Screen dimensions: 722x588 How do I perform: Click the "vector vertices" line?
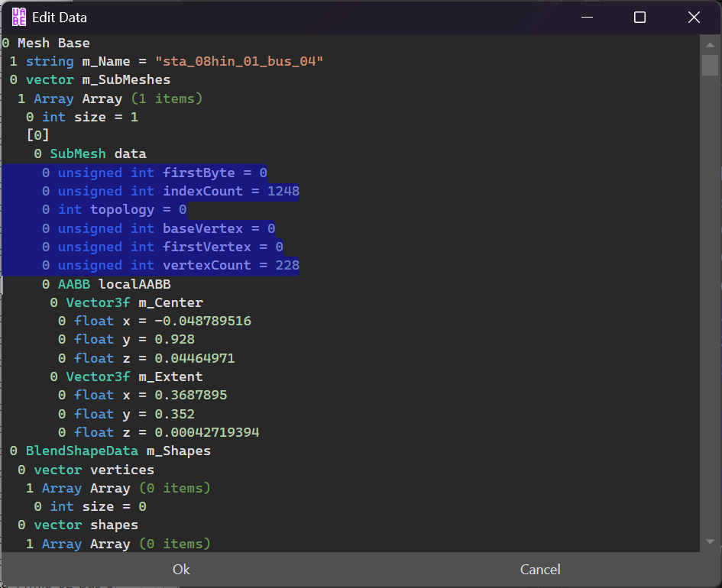[x=86, y=470]
